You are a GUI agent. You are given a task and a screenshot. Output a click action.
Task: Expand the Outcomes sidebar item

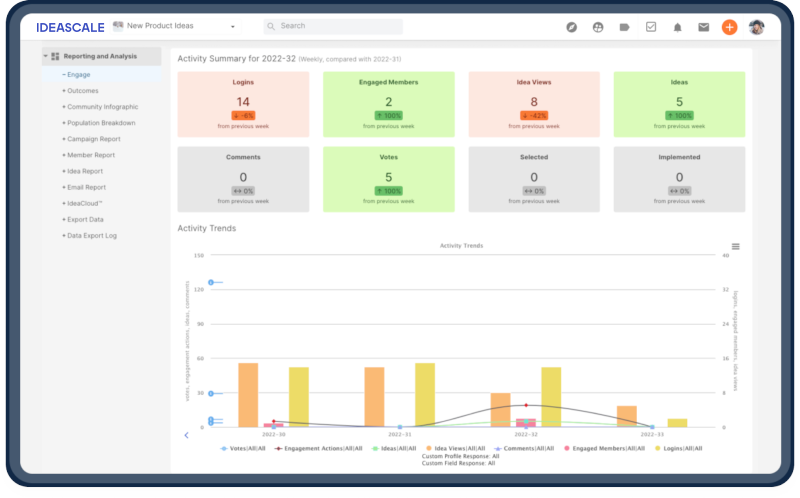[x=82, y=91]
